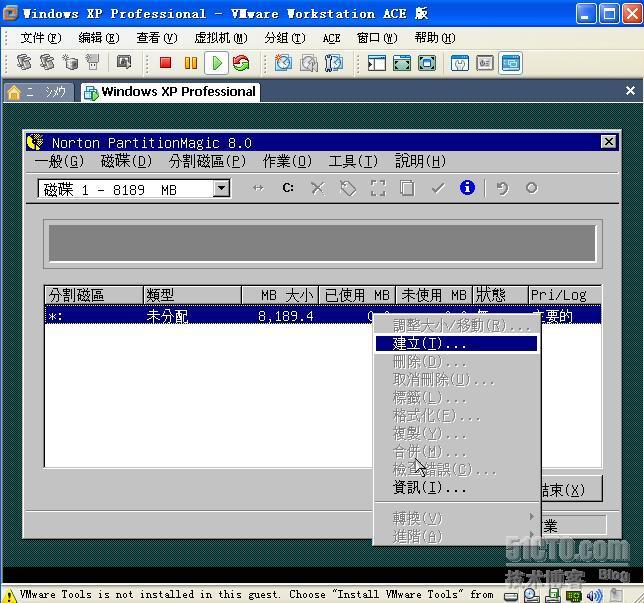Select 建立(T)... in the context menu
Viewport: 644px width, 603px height.
coord(456,343)
